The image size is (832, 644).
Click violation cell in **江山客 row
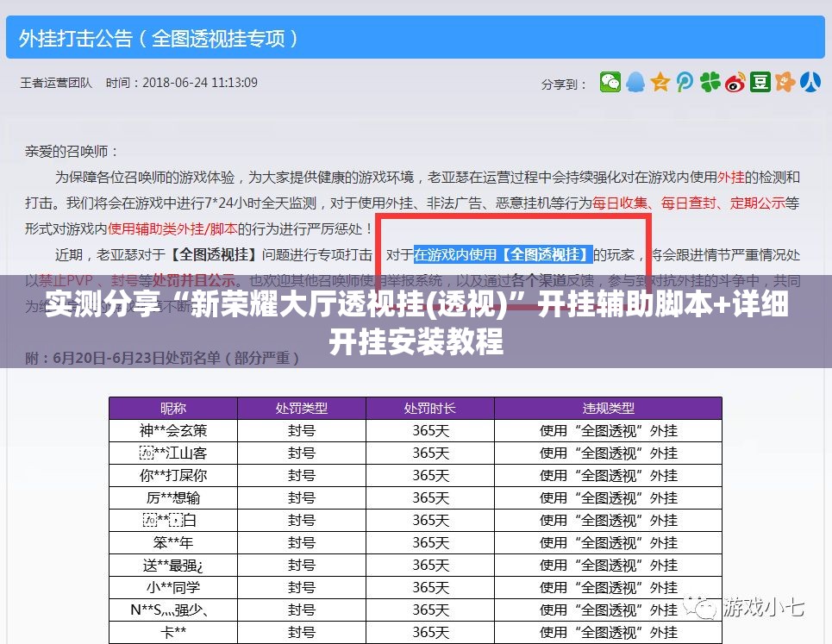(608, 453)
